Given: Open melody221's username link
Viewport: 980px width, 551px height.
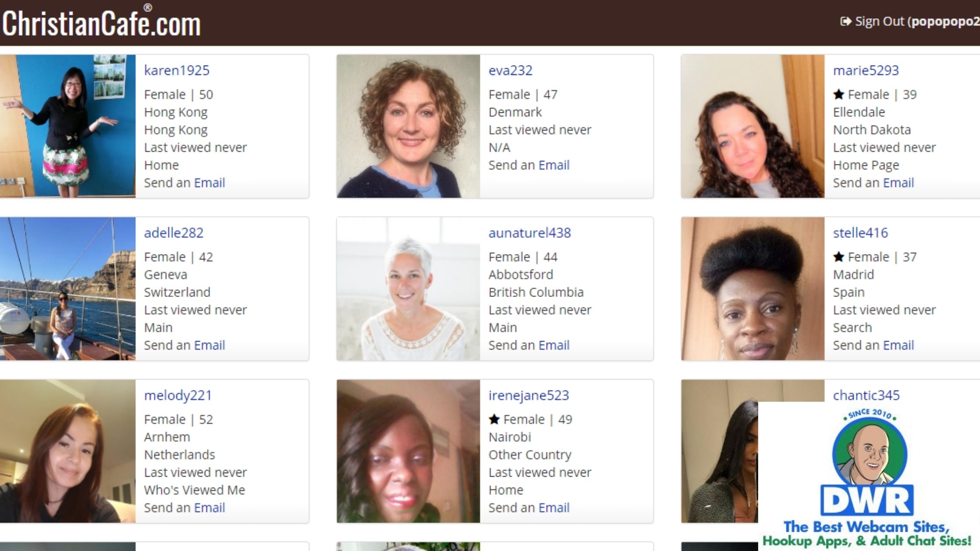Looking at the screenshot, I should tap(178, 395).
